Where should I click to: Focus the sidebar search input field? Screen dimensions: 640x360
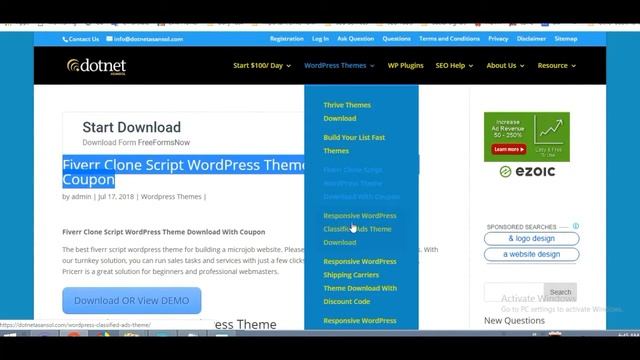click(514, 292)
